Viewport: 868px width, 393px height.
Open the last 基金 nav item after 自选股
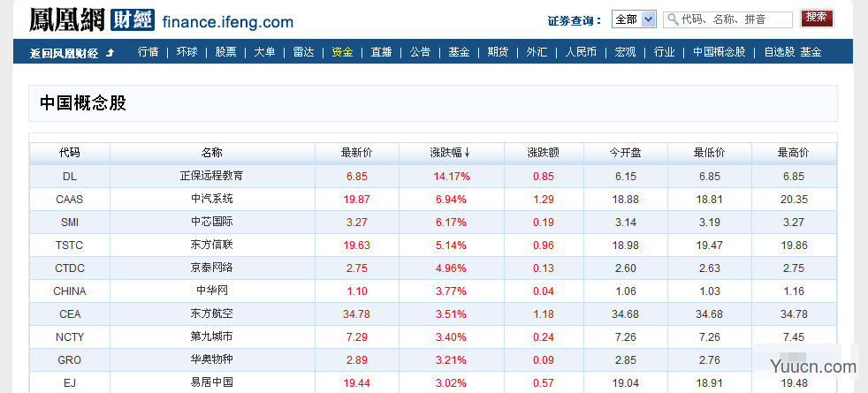(x=811, y=52)
